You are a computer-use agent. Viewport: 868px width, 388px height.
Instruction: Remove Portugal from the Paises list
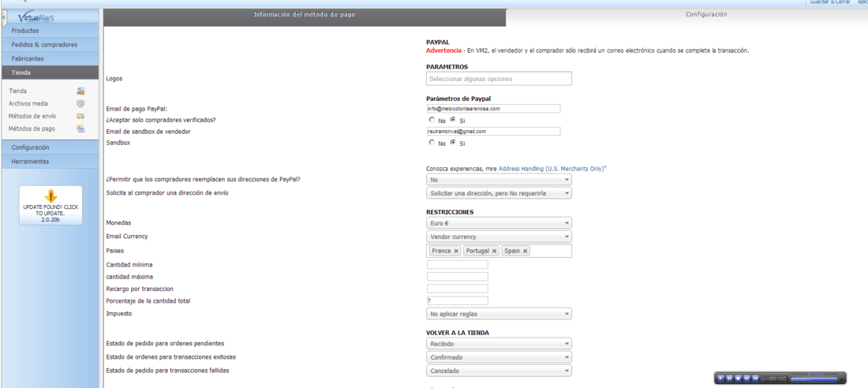coord(494,251)
